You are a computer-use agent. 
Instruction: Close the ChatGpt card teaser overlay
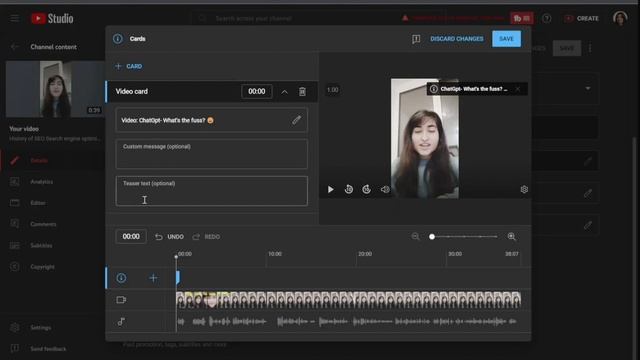coord(518,89)
